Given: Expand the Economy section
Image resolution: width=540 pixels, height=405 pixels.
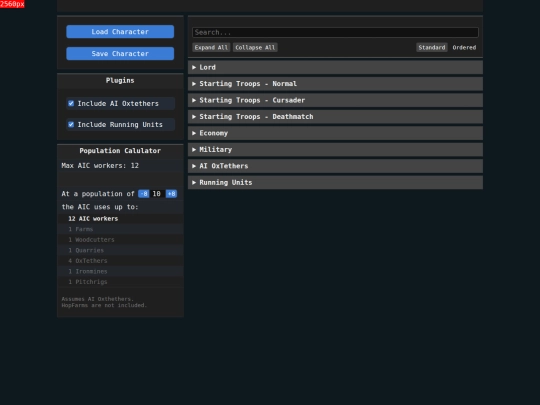Looking at the screenshot, I should [x=335, y=133].
